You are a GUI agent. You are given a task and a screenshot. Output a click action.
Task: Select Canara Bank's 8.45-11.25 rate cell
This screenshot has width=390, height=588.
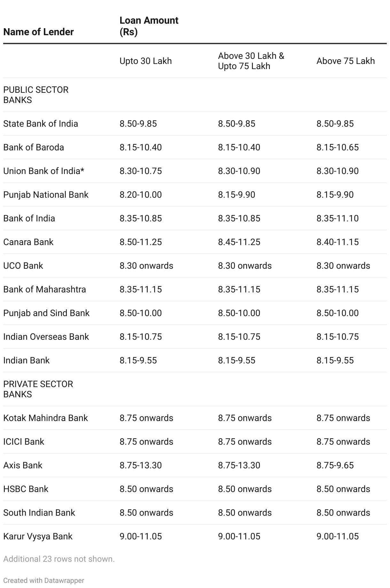point(239,242)
